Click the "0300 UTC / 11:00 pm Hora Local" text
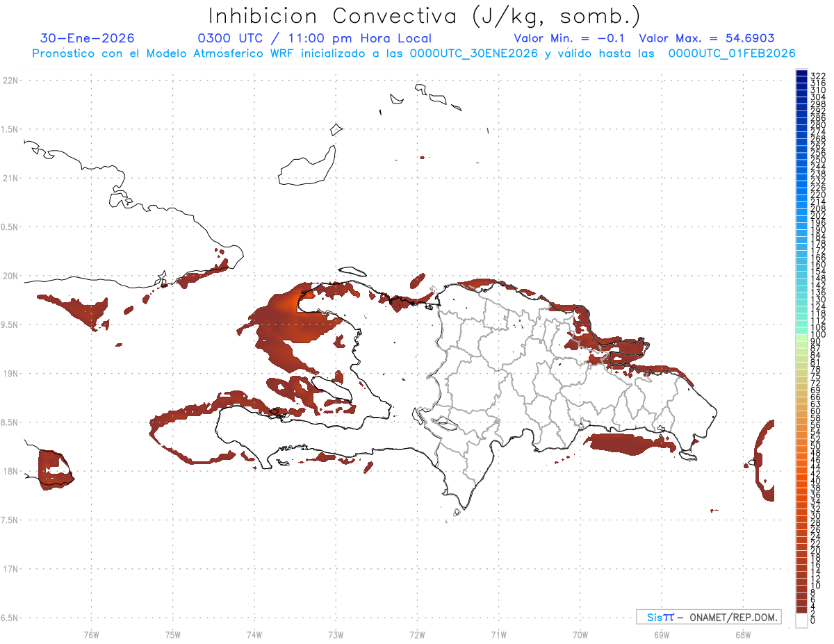This screenshot has width=834, height=644. [x=315, y=38]
